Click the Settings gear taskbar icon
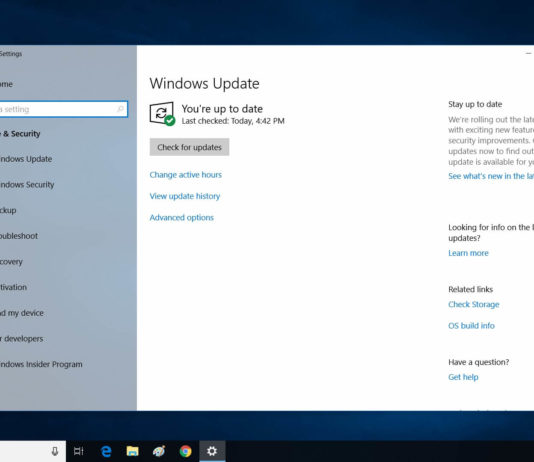Image resolution: width=534 pixels, height=462 pixels. (x=212, y=451)
